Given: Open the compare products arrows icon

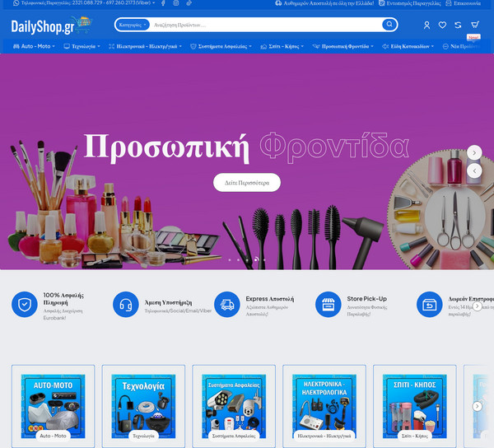Looking at the screenshot, I should 458,25.
